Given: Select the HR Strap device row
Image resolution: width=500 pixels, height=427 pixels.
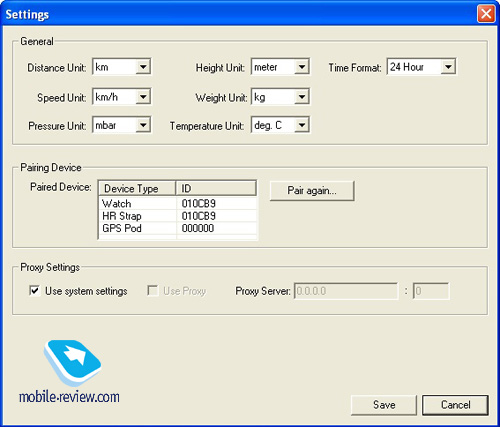Looking at the screenshot, I should point(178,216).
